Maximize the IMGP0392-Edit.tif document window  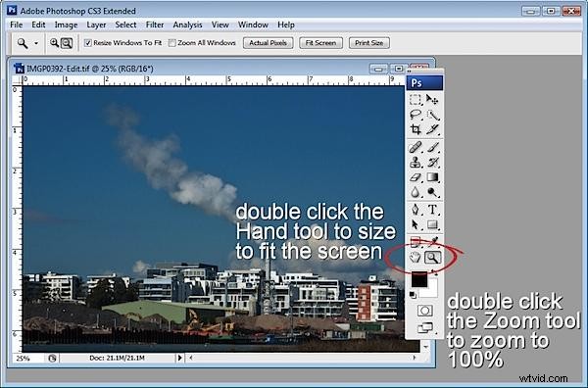tap(398, 69)
